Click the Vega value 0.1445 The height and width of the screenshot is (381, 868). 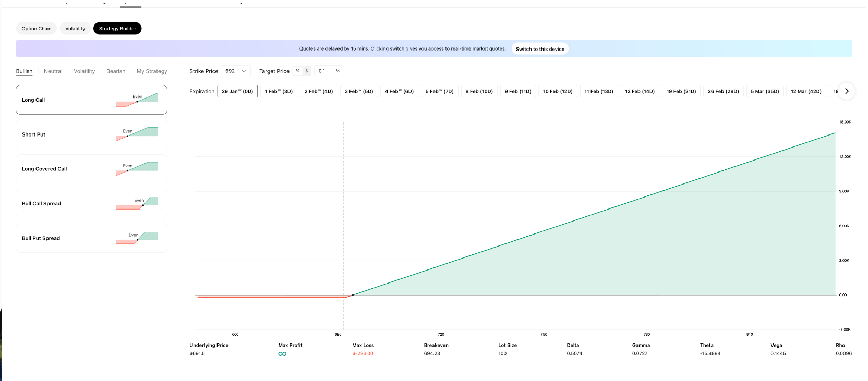778,354
